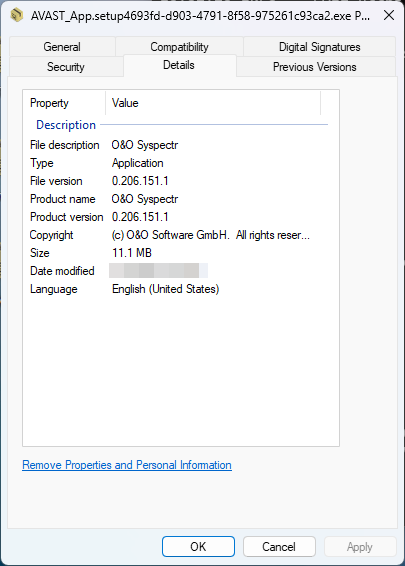The height and width of the screenshot is (566, 405).
Task: Click the Value column header
Action: tap(213, 103)
